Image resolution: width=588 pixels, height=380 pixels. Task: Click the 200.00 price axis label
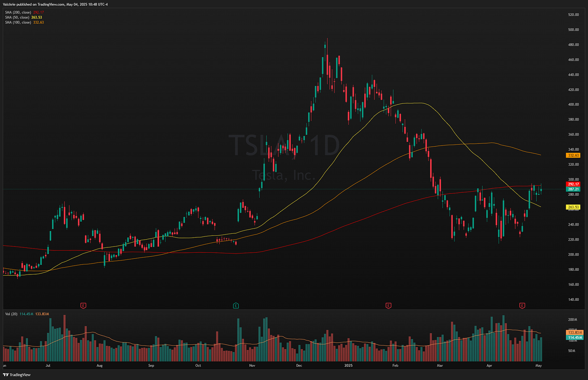[x=573, y=255]
